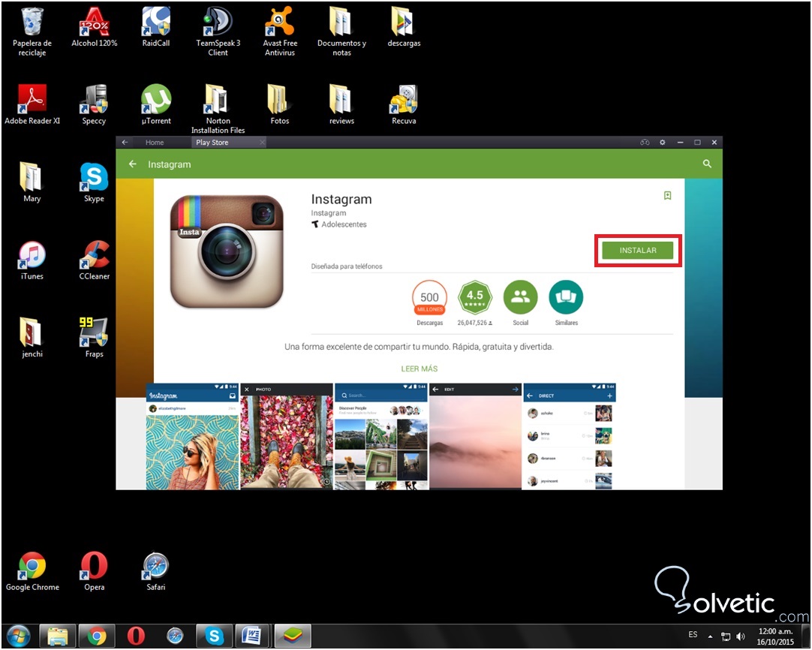Open the network tray icon
The width and height of the screenshot is (812, 650).
click(x=726, y=636)
